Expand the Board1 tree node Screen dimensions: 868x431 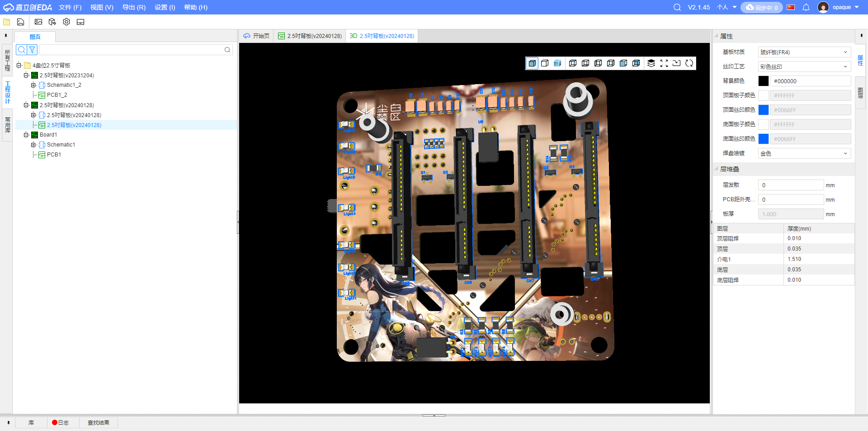(x=26, y=134)
